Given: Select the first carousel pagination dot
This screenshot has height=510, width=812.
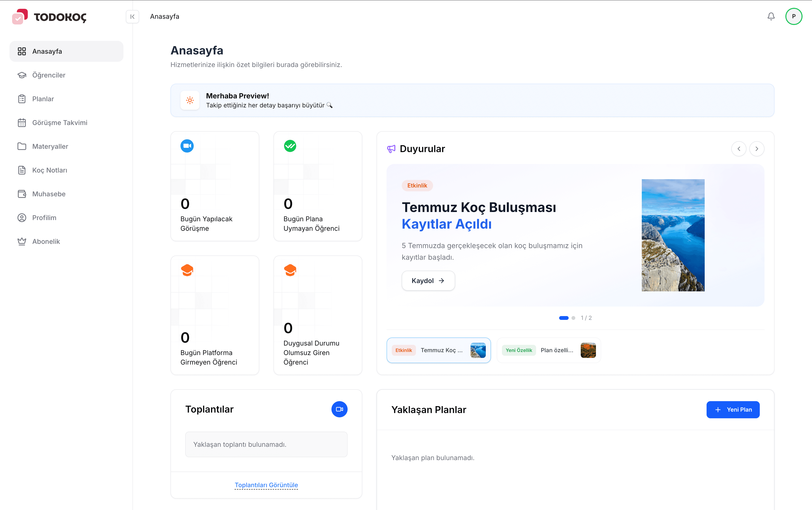Looking at the screenshot, I should coord(564,318).
